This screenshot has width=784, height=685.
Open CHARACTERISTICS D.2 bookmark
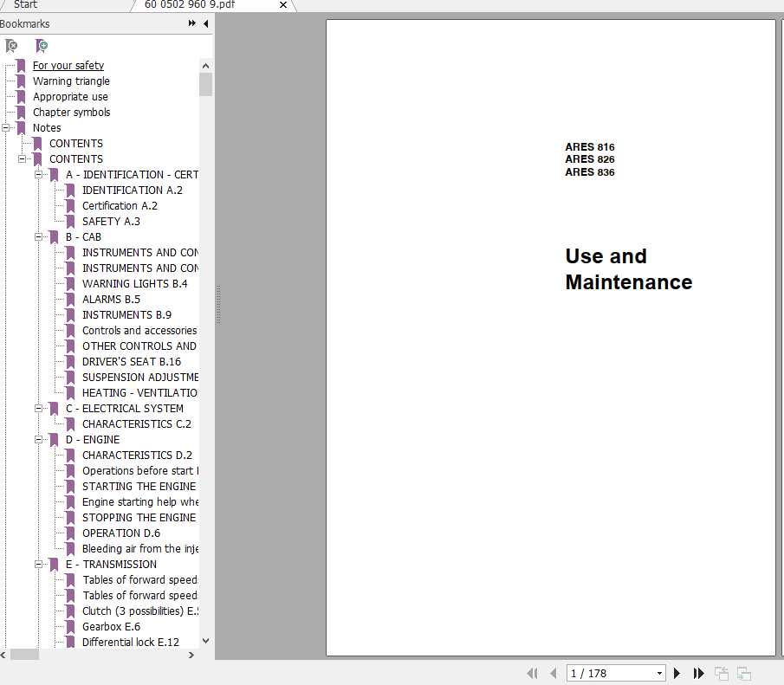[x=137, y=455]
